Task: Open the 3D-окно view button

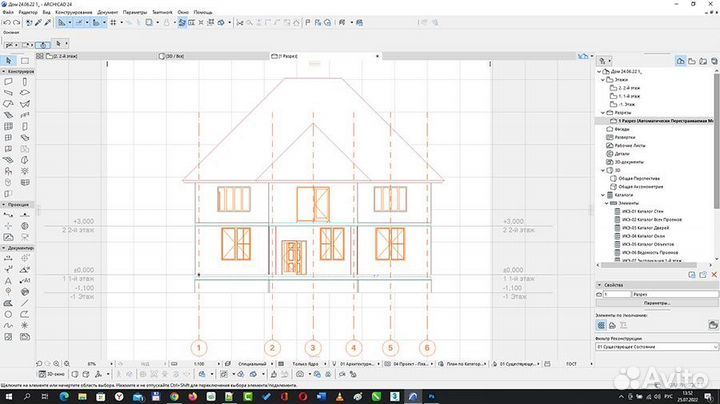Action: pos(52,375)
